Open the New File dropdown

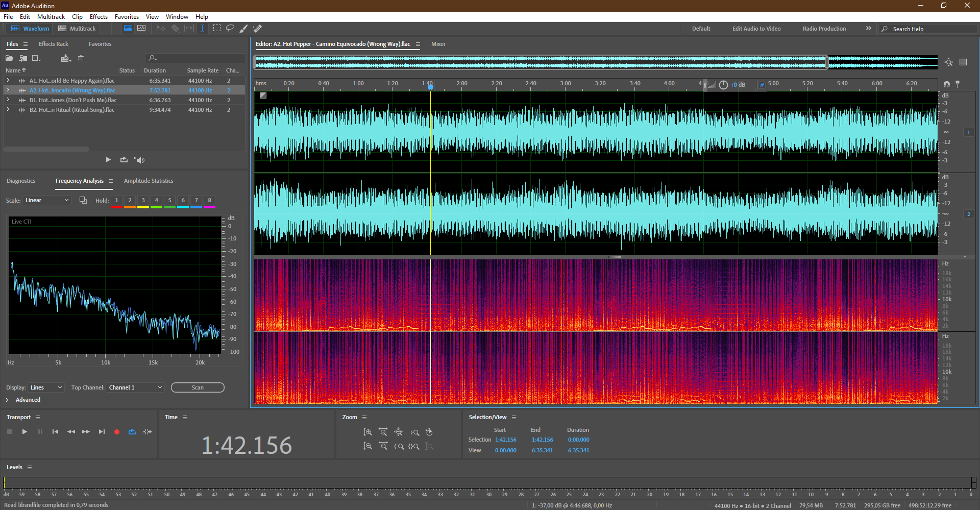click(36, 58)
